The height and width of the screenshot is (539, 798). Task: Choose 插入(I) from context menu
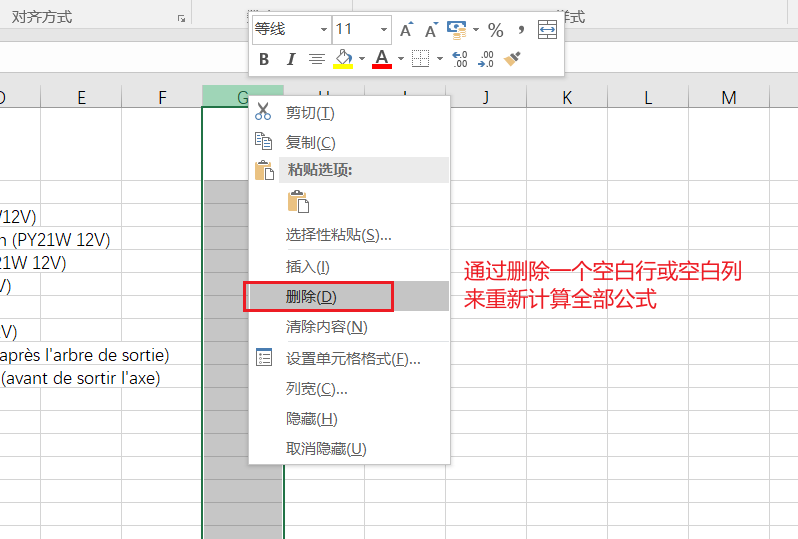349,266
